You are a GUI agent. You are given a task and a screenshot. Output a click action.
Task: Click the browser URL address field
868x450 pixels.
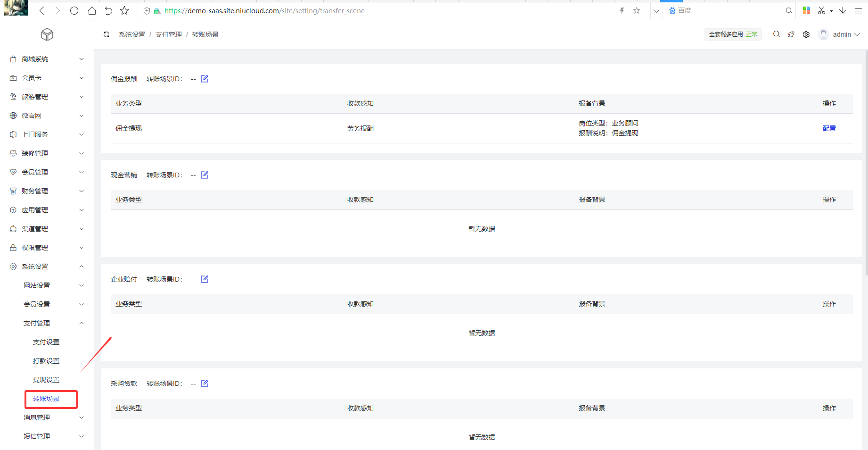coord(377,11)
